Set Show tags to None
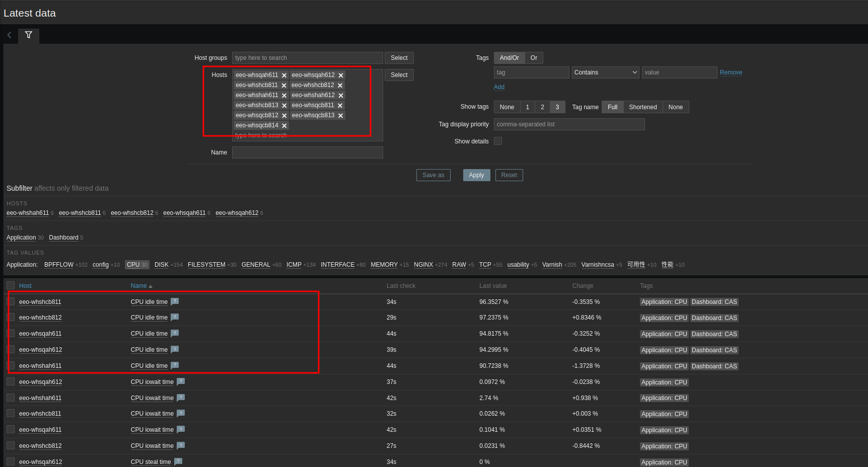 tap(507, 107)
